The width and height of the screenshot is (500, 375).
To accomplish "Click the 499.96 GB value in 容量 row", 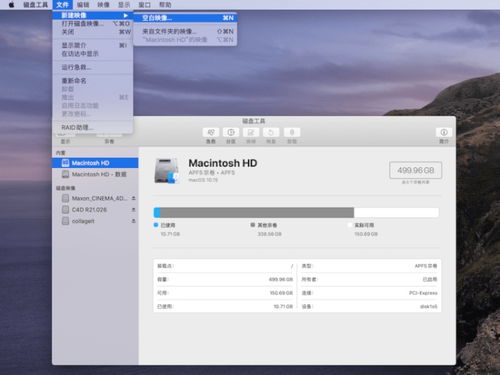I will [x=281, y=279].
